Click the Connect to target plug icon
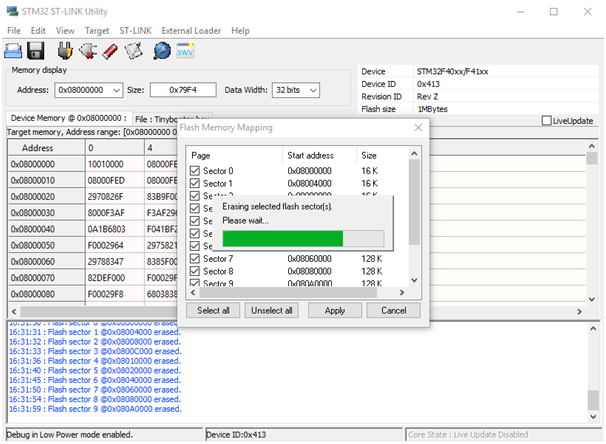 point(65,51)
